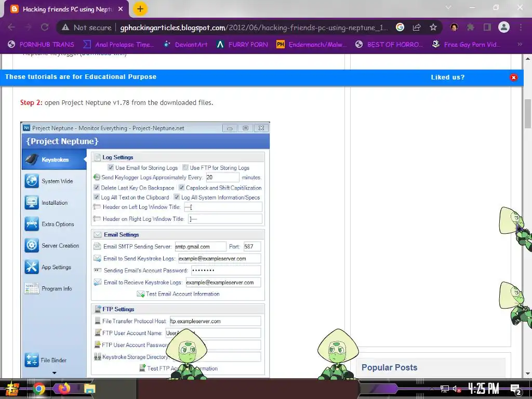Click the taskbar clock showing 4:25 PM
Screen dimensions: 532x399
pyautogui.click(x=484, y=389)
